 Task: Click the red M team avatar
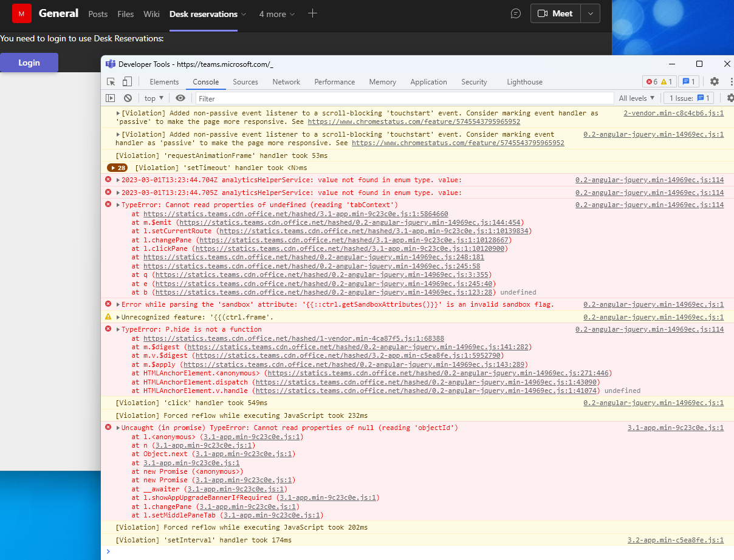(22, 13)
